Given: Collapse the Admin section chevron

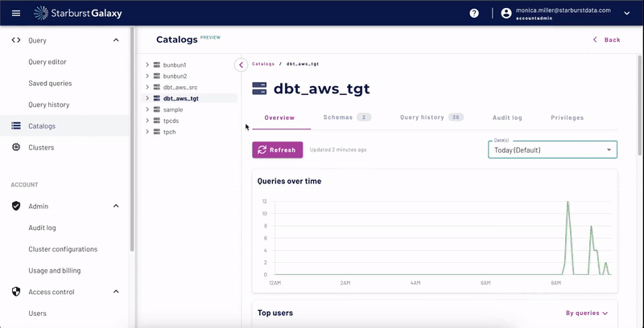Looking at the screenshot, I should [116, 206].
